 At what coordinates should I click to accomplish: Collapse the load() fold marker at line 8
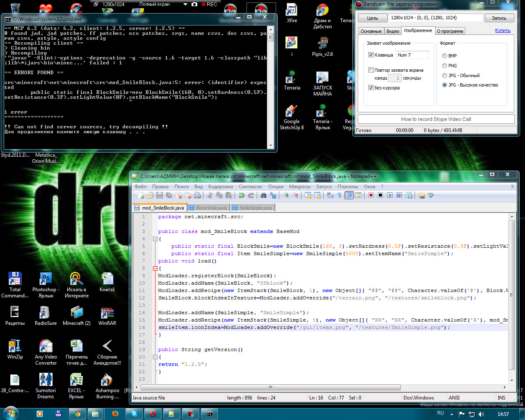[x=155, y=268]
